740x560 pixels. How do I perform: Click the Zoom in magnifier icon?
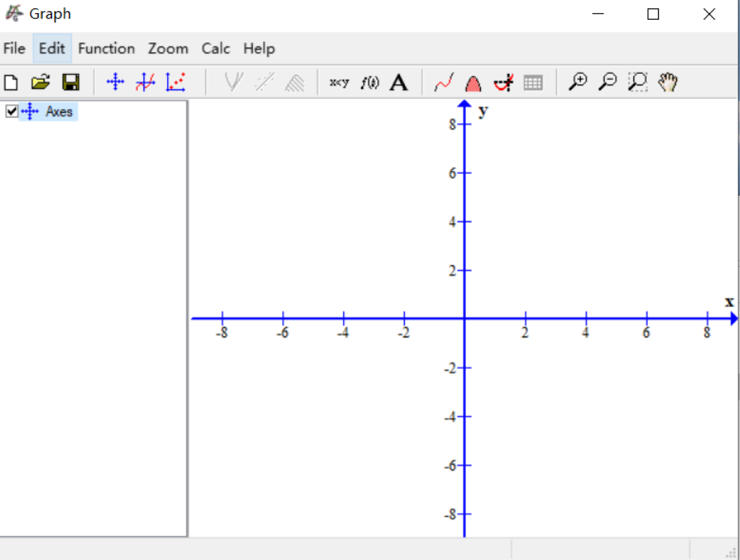pos(578,83)
